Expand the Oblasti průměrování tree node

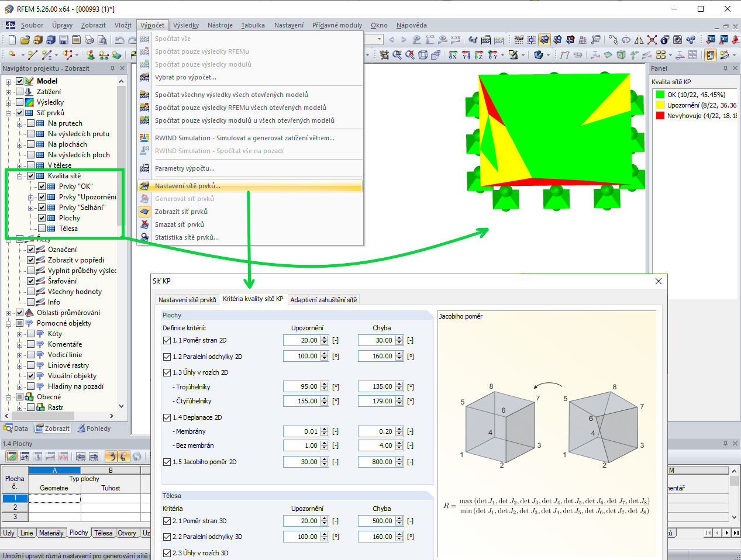[9, 313]
